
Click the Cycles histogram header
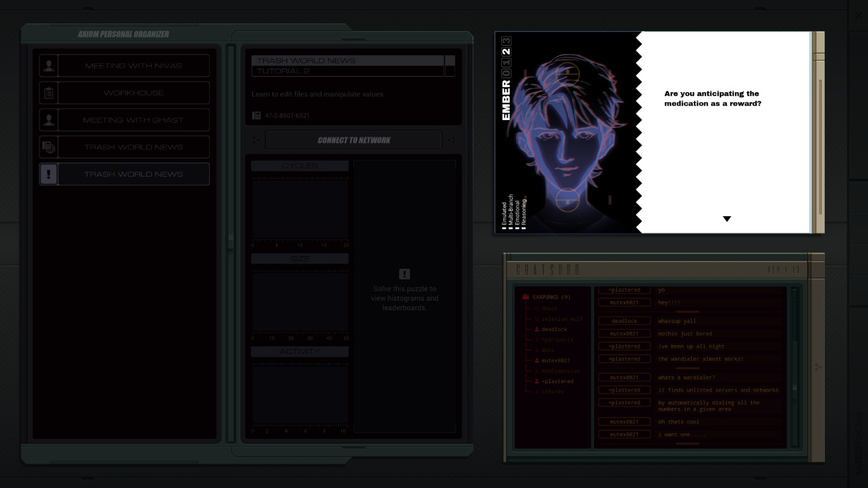pos(300,166)
